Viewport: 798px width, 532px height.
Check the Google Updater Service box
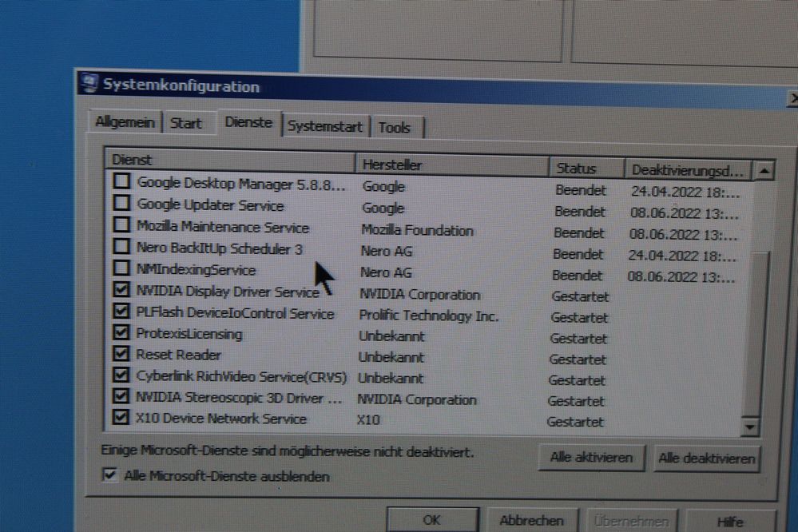coord(121,204)
